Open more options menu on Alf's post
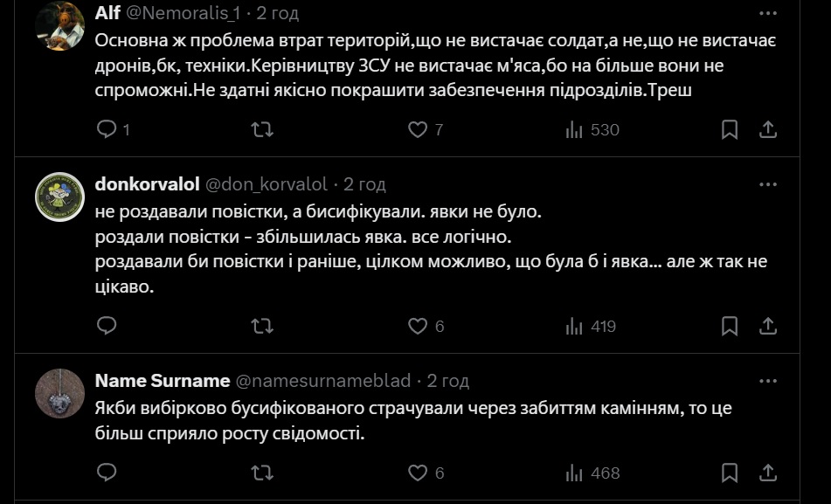Screen dimensions: 831x504 tap(768, 14)
